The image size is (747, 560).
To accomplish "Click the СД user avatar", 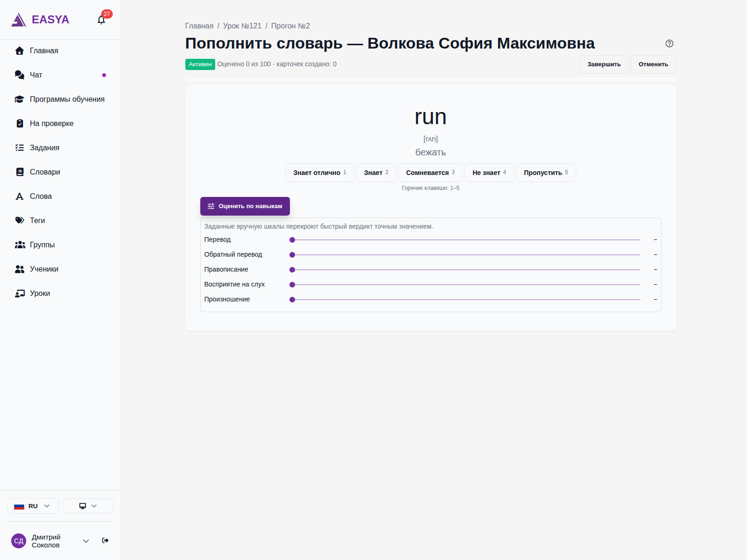I will 19,541.
